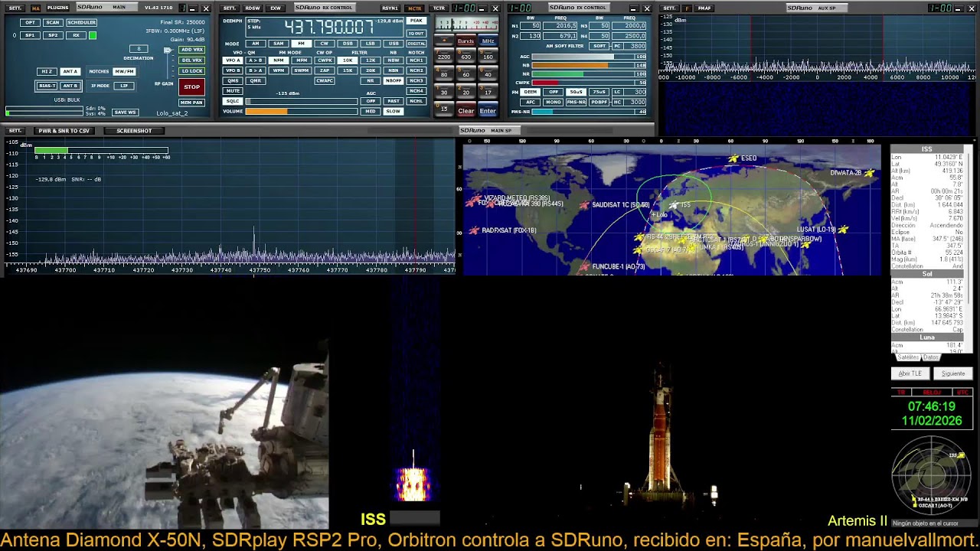Select the DIWATA-2B satellite icon on map
The height and width of the screenshot is (551, 980).
click(869, 173)
